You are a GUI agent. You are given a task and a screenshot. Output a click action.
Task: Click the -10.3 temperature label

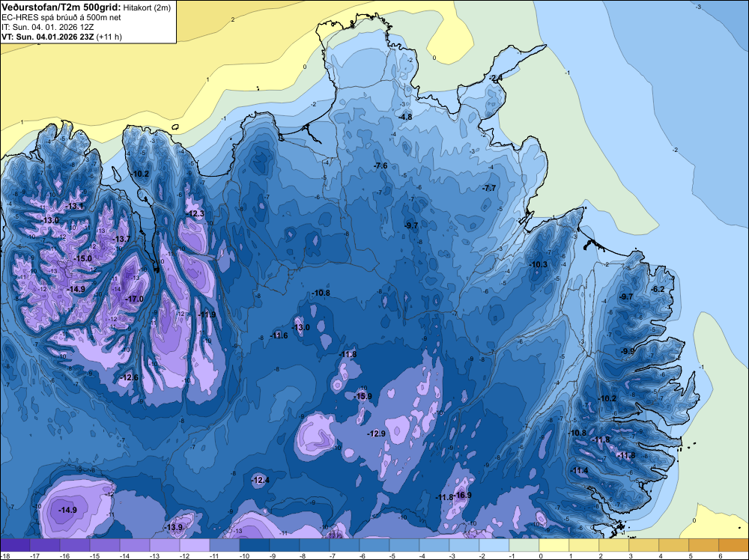coord(539,264)
